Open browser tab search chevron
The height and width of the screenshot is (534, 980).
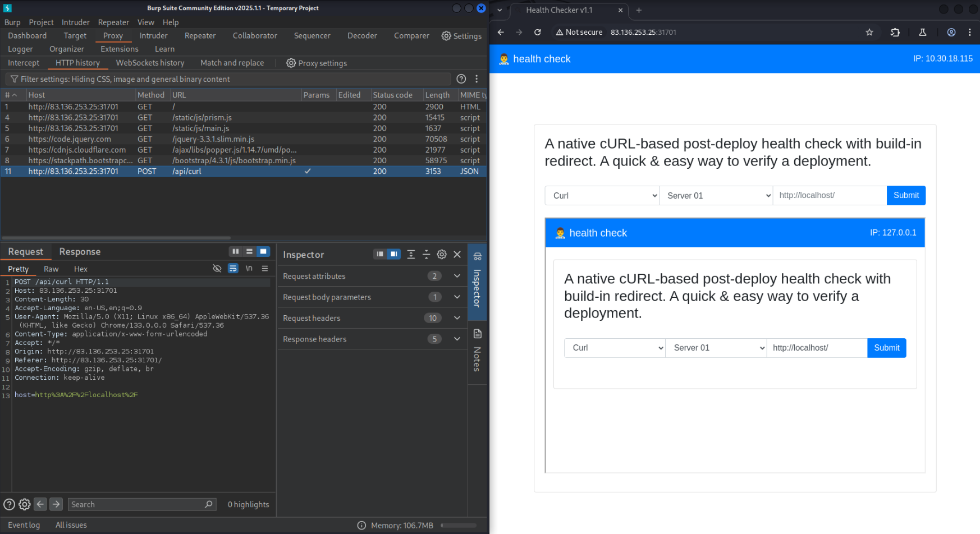click(x=500, y=10)
